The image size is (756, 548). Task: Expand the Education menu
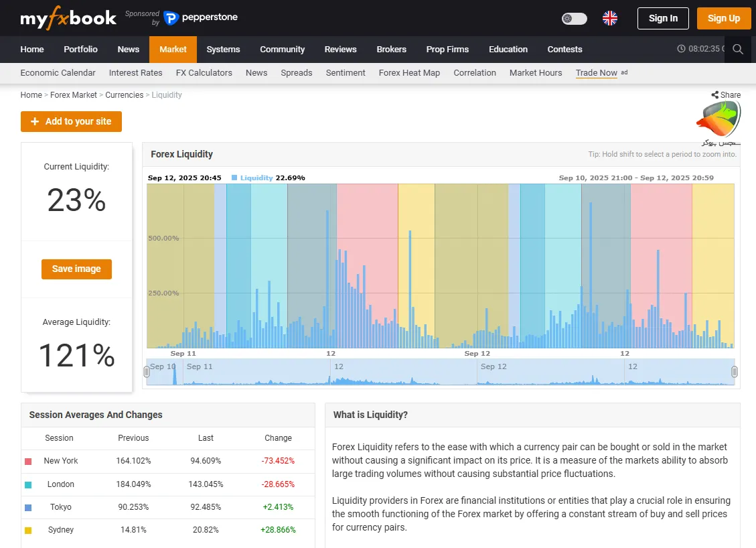click(x=508, y=49)
